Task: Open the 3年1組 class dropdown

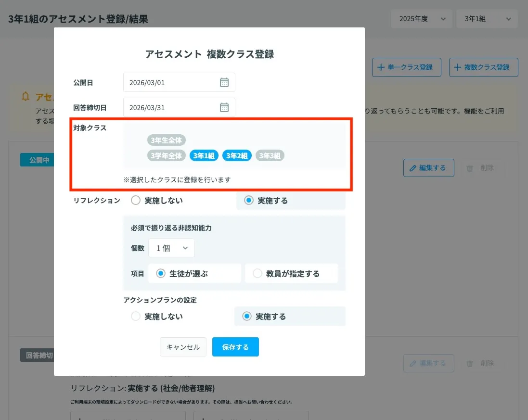Action: coord(487,19)
